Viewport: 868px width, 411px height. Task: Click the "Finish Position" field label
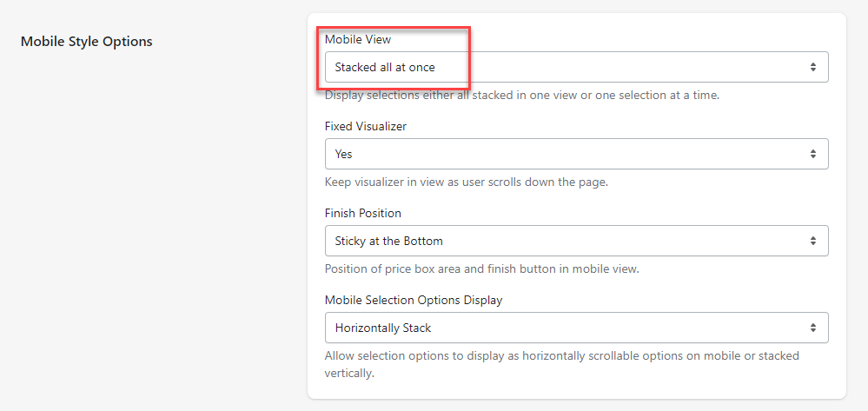(x=363, y=213)
